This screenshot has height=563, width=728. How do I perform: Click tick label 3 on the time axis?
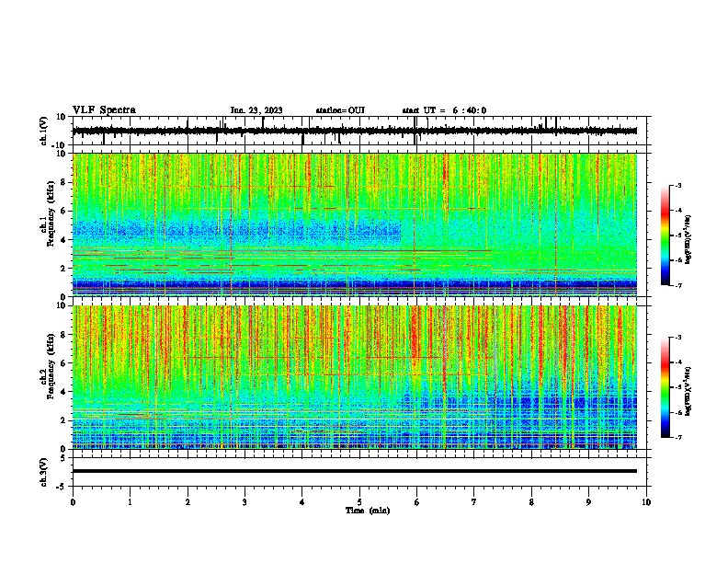click(245, 502)
